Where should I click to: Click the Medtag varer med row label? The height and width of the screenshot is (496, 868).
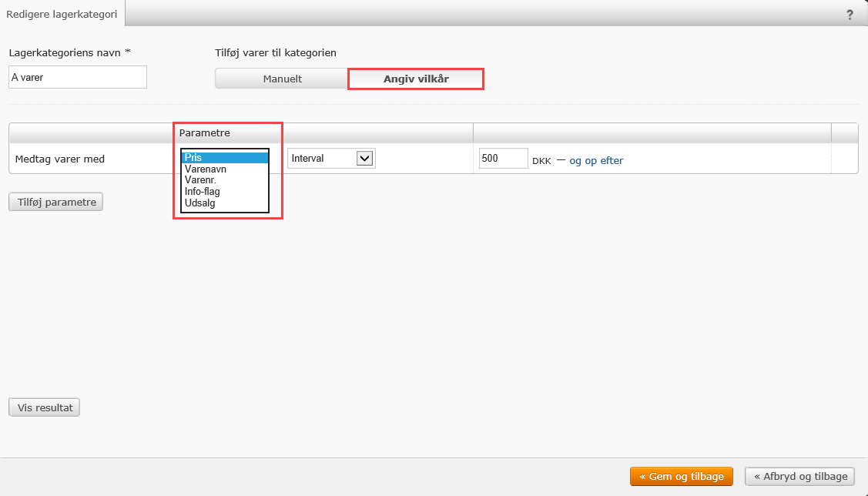point(60,159)
